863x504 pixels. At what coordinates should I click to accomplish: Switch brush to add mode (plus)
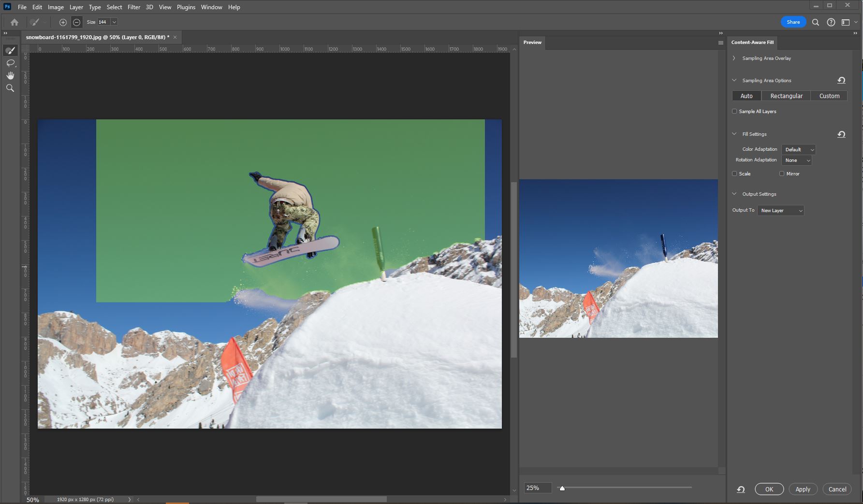click(x=63, y=22)
